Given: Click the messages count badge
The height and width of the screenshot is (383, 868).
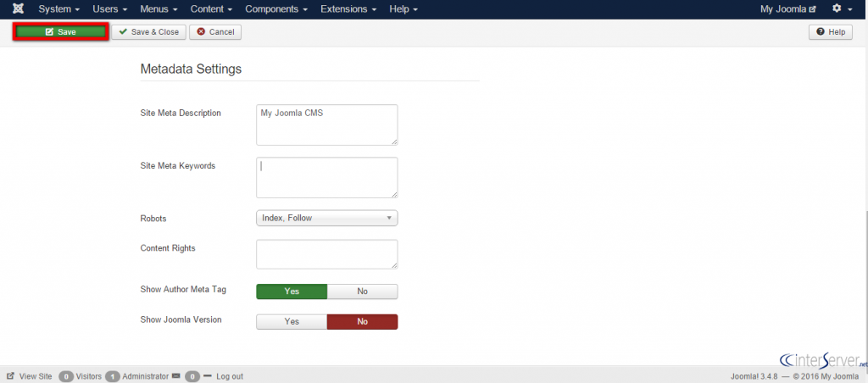Looking at the screenshot, I should pyautogui.click(x=192, y=376).
